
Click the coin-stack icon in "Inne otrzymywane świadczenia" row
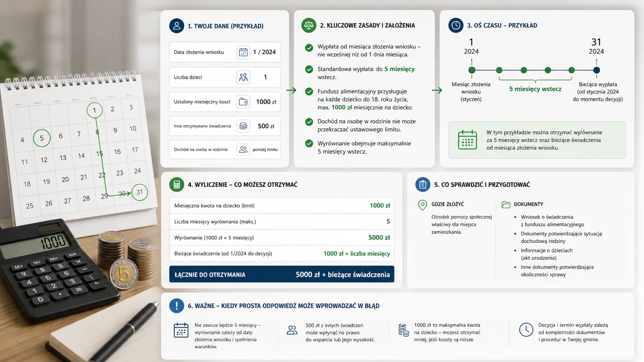[x=243, y=126]
